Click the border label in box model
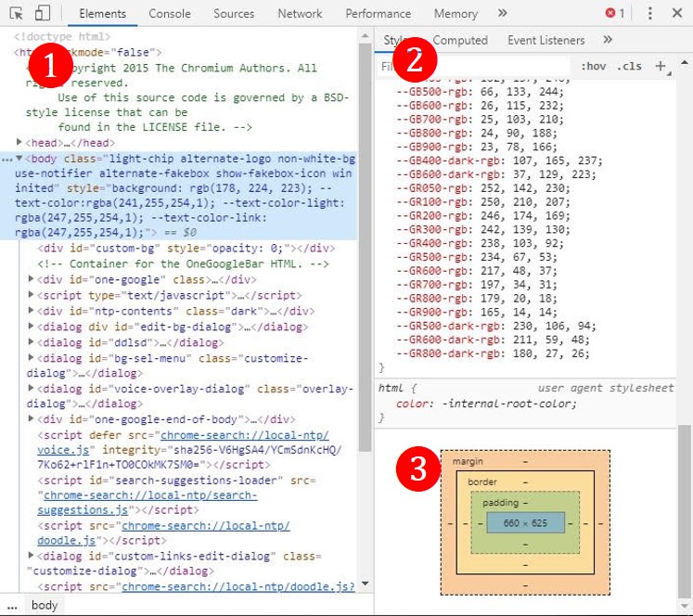 coord(482,481)
